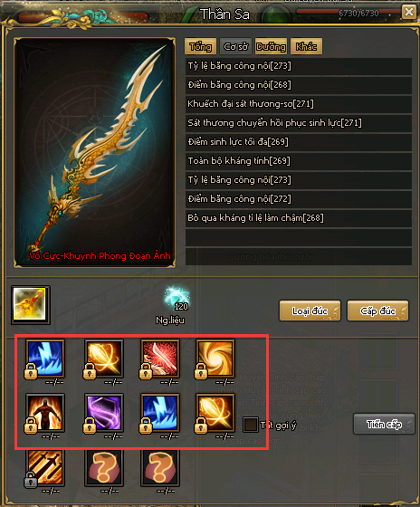The height and width of the screenshot is (507, 420).
Task: Click the first question mark mystery slot
Action: 104,467
